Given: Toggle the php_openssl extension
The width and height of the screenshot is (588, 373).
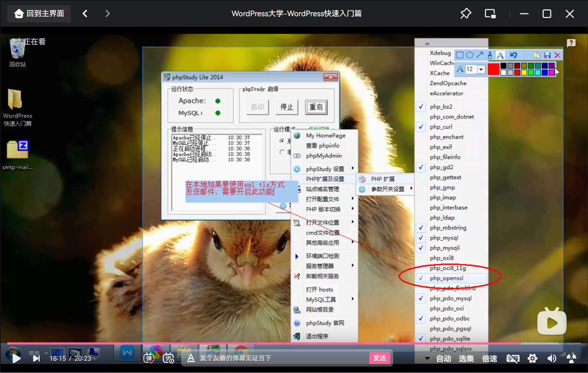Looking at the screenshot, I should (x=451, y=278).
